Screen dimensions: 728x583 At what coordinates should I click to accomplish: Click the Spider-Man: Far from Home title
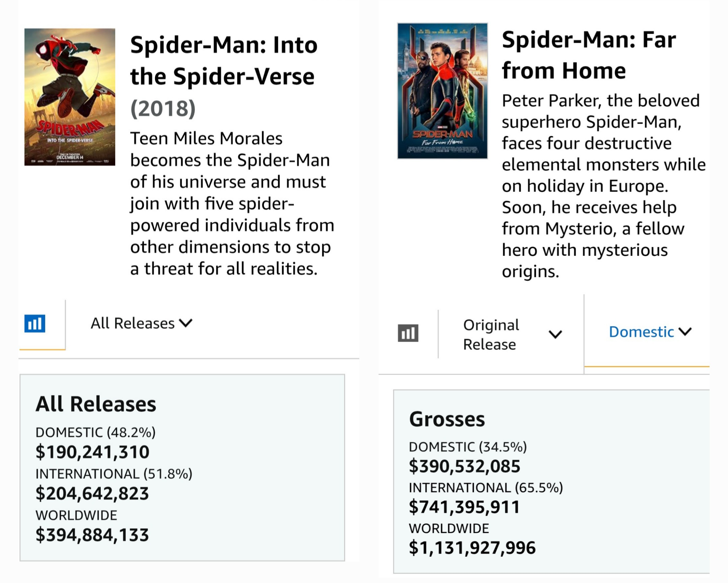[x=589, y=55]
